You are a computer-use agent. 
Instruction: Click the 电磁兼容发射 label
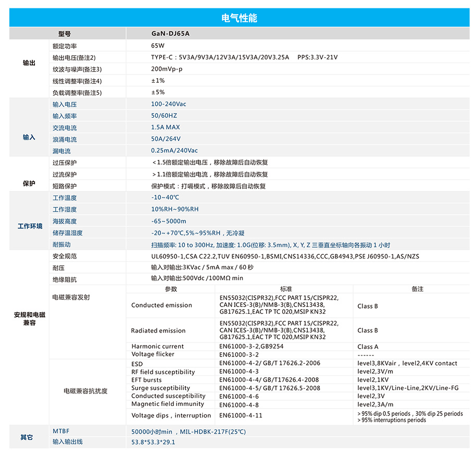coord(71,297)
